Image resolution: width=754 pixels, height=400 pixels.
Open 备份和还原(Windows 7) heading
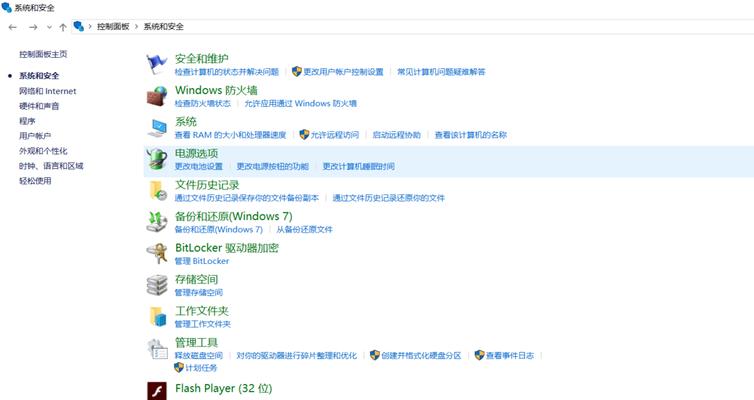click(x=234, y=216)
